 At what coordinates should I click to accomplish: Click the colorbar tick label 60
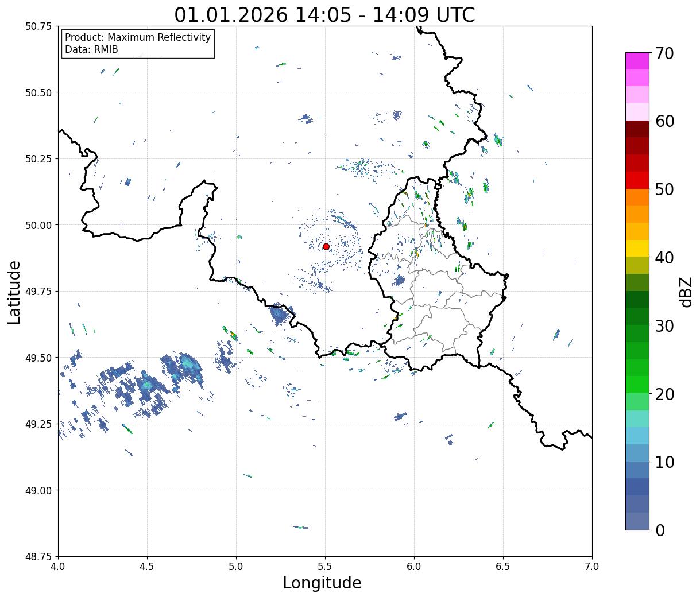(665, 121)
